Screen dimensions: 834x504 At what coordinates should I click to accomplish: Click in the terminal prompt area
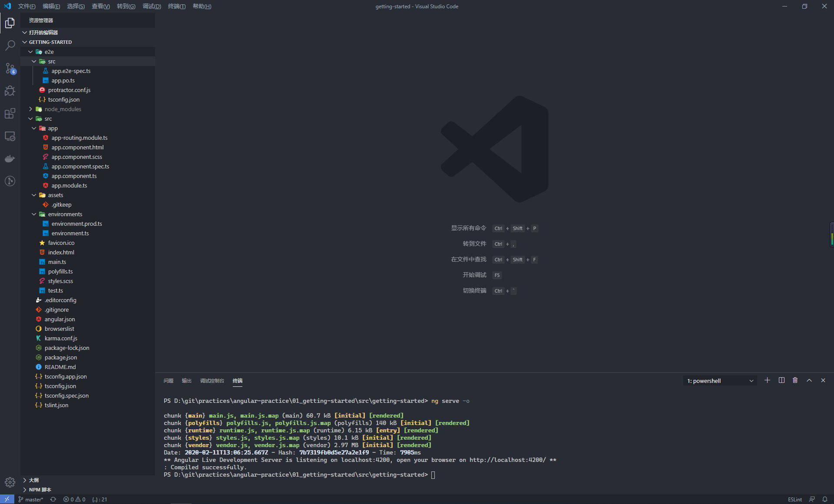pyautogui.click(x=433, y=475)
